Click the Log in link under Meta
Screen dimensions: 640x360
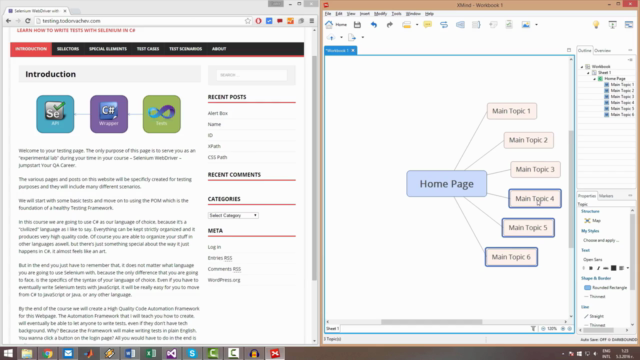(214, 247)
